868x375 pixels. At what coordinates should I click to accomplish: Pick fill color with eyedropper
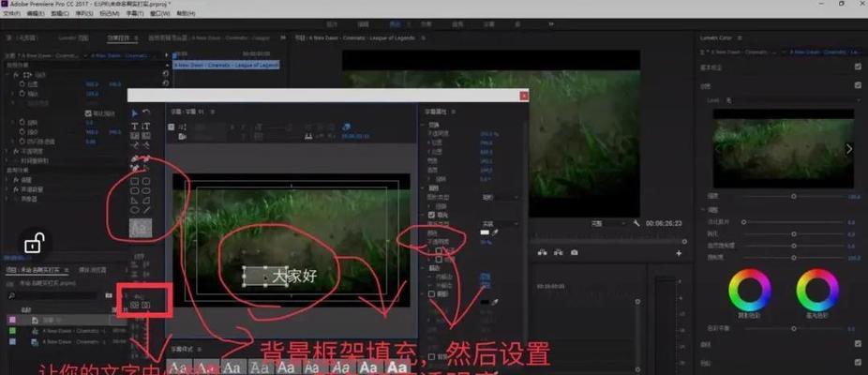[495, 232]
